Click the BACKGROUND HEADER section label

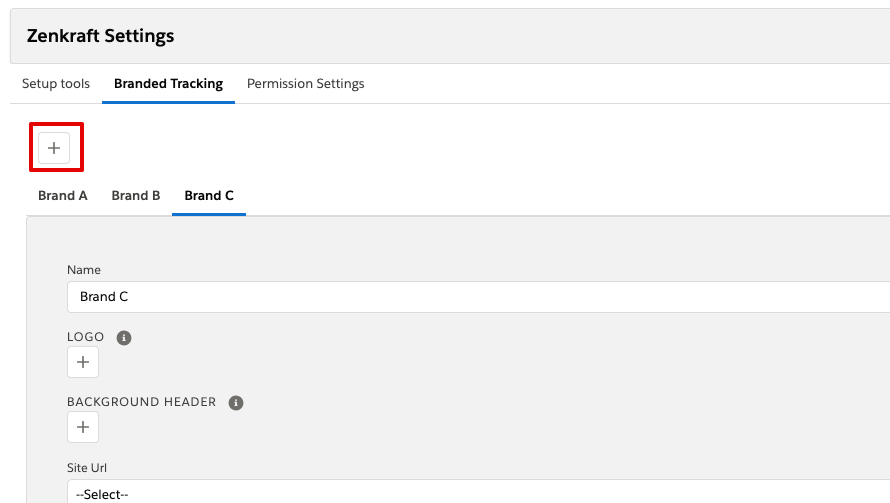[x=142, y=402]
